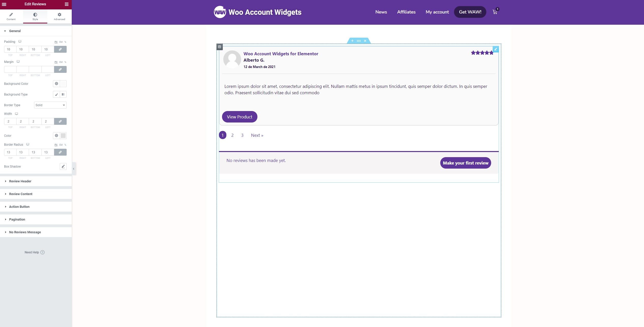
Task: Select EM unit for Margin
Action: pos(61,62)
